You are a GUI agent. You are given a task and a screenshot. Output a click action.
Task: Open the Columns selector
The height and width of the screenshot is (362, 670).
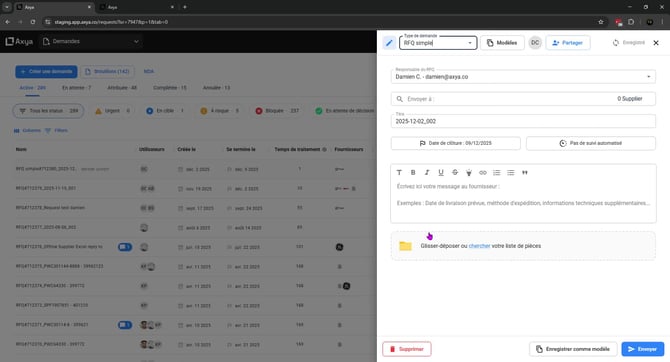click(27, 130)
